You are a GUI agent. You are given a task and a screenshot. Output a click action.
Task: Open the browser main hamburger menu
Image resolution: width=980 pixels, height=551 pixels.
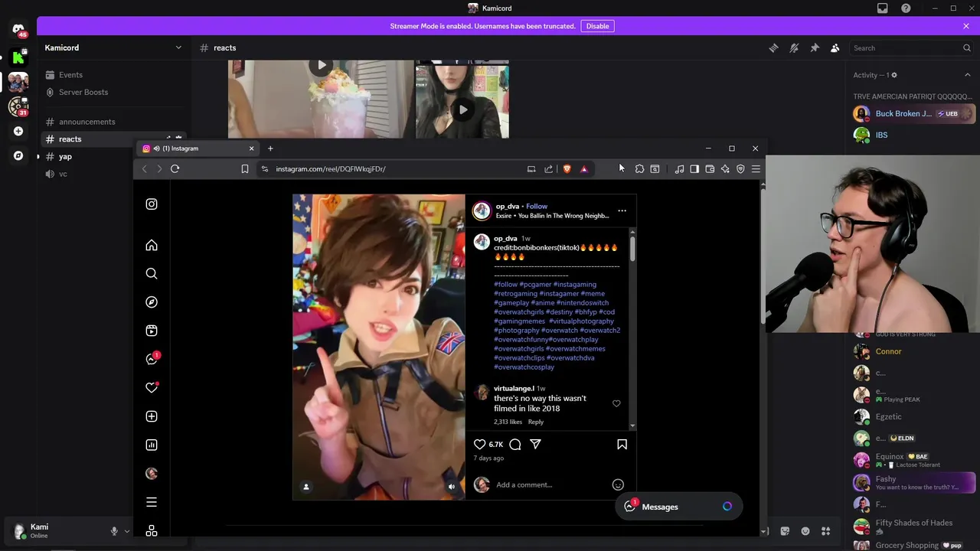(x=756, y=169)
